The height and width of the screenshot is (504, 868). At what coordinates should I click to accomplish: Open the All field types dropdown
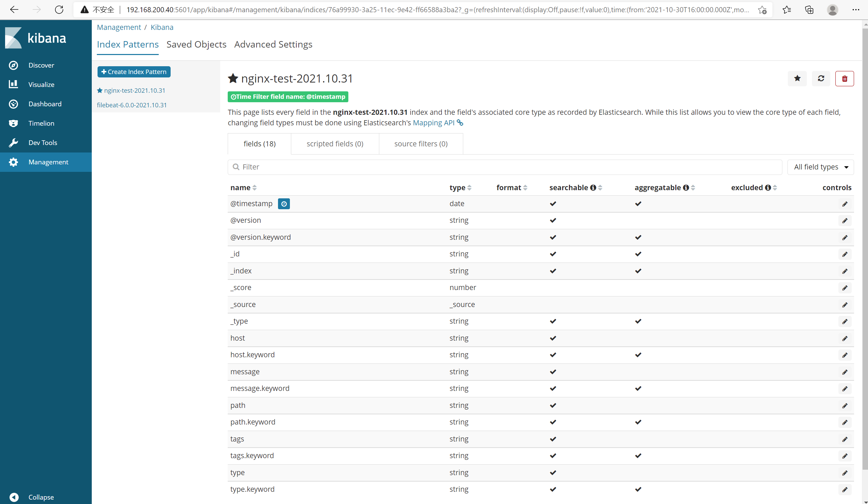coord(820,167)
